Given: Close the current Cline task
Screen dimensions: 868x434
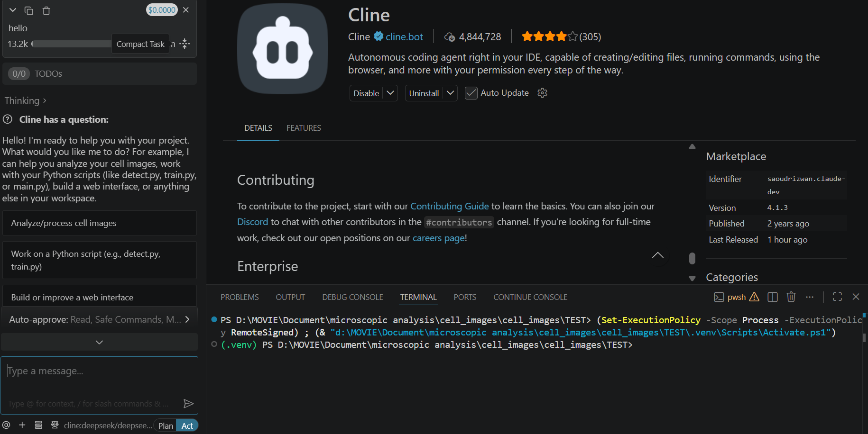Looking at the screenshot, I should tap(186, 10).
